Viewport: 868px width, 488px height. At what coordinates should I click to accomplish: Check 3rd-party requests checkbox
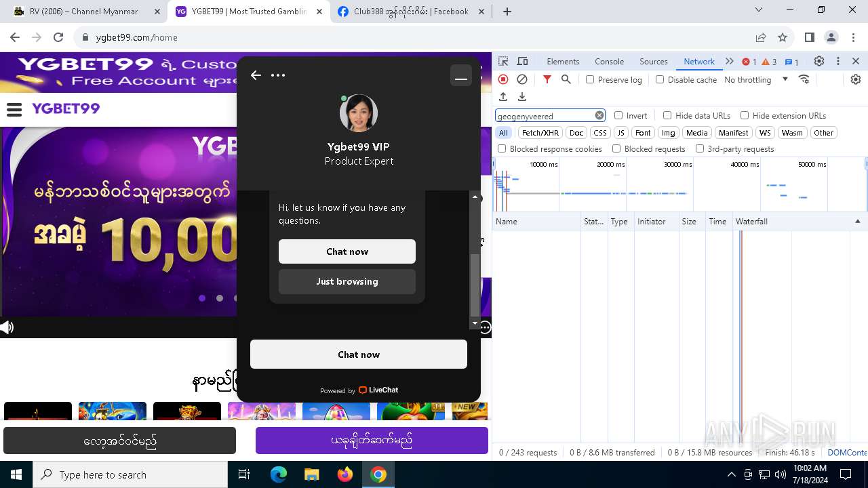coord(700,148)
